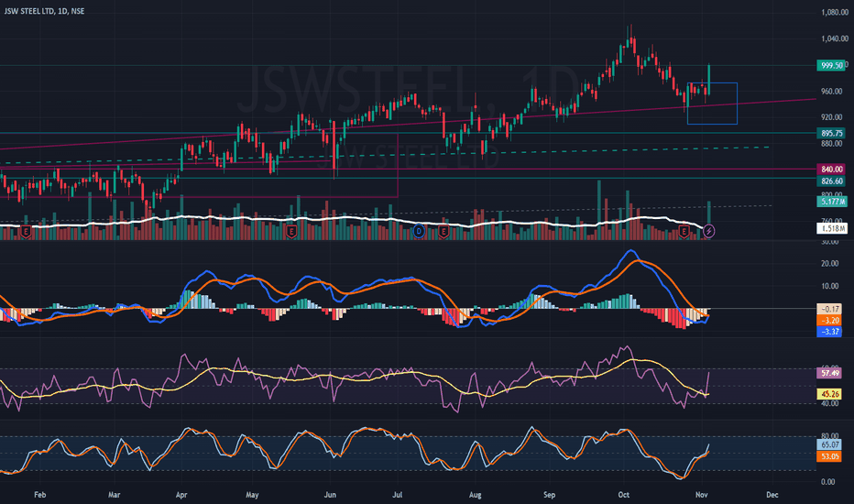Click the Jul label on time axis
854x504 pixels.
398,495
